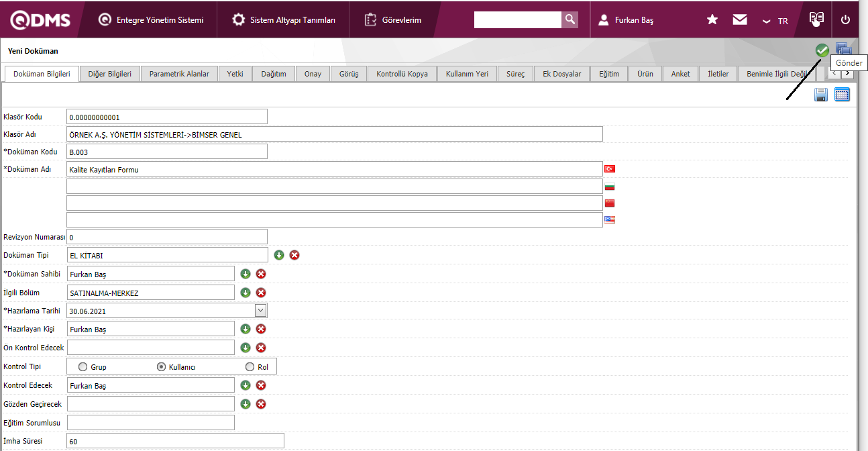The image size is (868, 451).
Task: Switch to the Ek Dosyalar tab
Action: coord(562,74)
